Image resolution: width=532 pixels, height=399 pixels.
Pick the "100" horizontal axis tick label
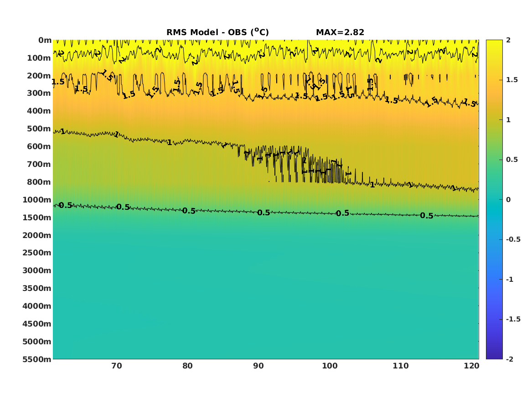(330, 366)
